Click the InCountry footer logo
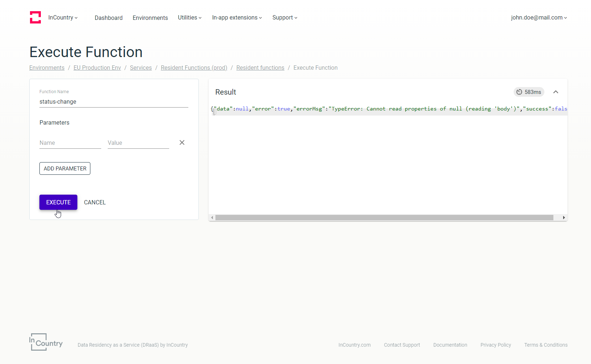 pos(46,342)
